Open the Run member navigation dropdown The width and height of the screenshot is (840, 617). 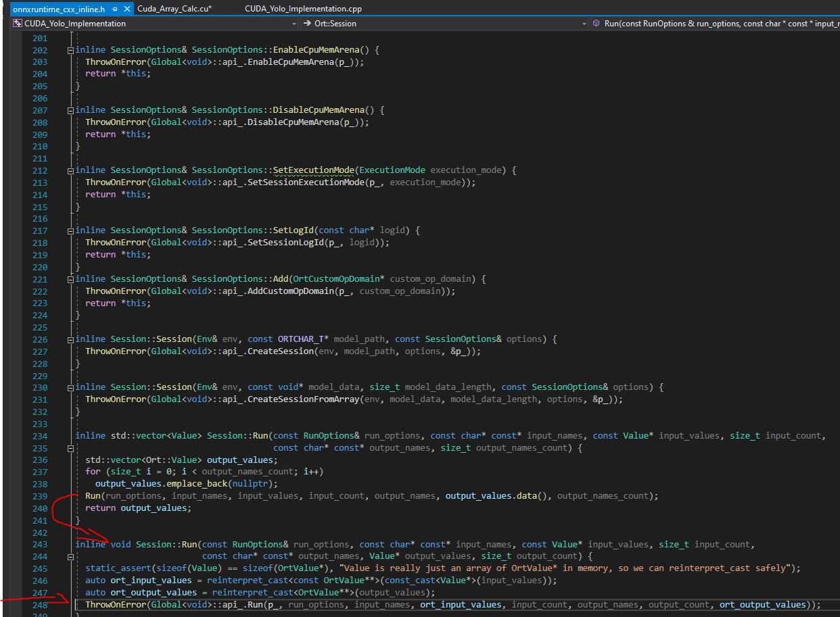pos(715,23)
